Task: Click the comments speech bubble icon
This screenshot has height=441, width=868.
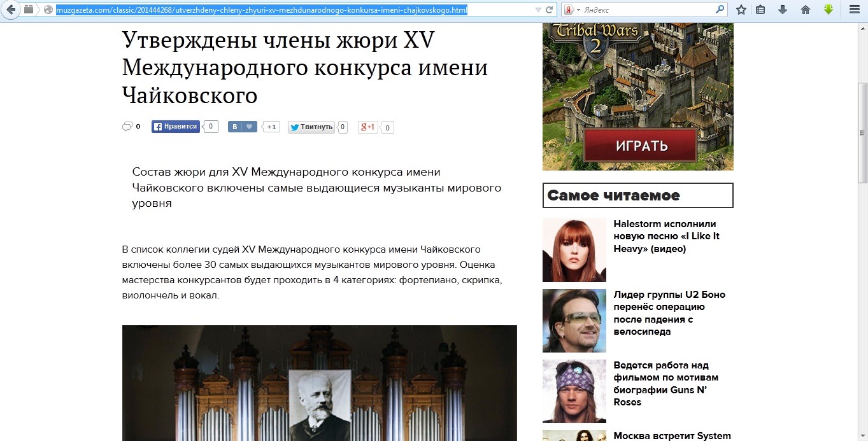Action: pos(127,126)
